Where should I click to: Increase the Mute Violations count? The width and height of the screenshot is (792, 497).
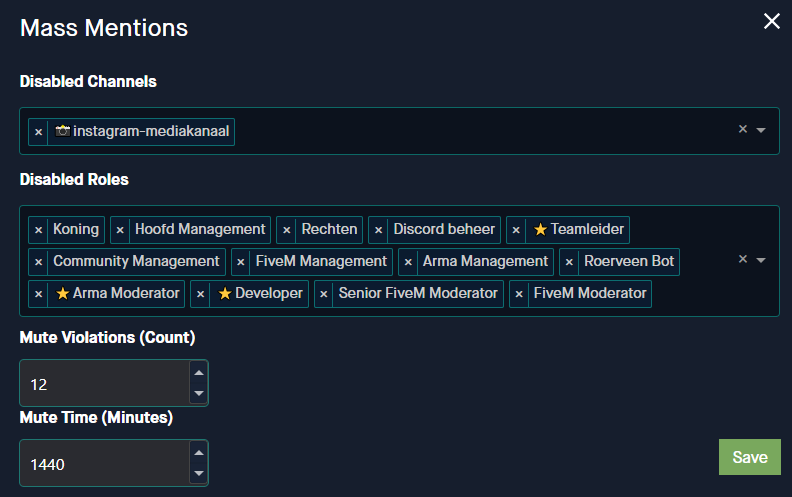(198, 373)
